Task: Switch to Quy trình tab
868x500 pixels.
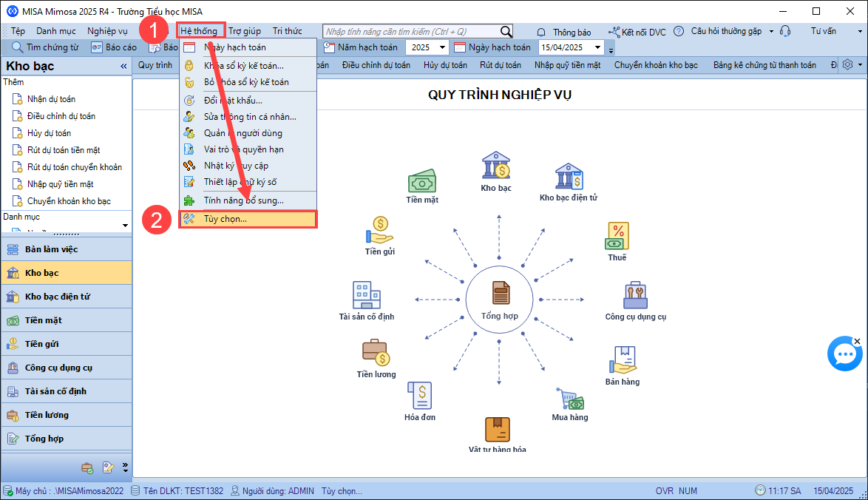Action: (x=155, y=65)
